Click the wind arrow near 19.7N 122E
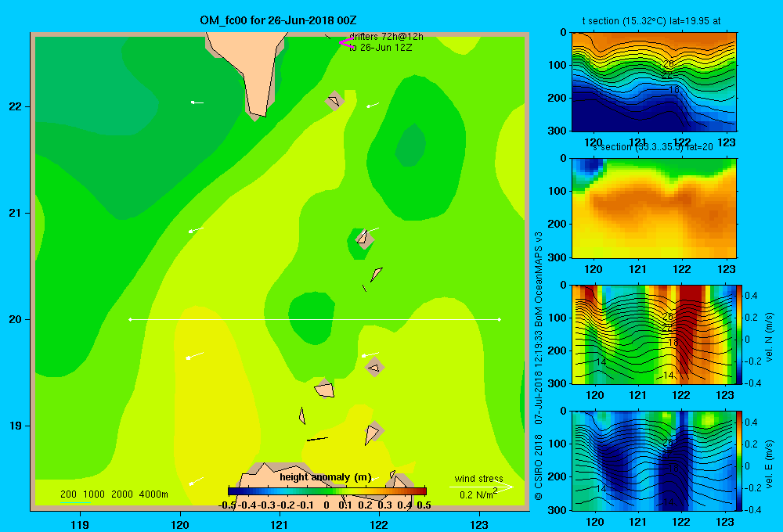The height and width of the screenshot is (532, 783). pyautogui.click(x=370, y=354)
